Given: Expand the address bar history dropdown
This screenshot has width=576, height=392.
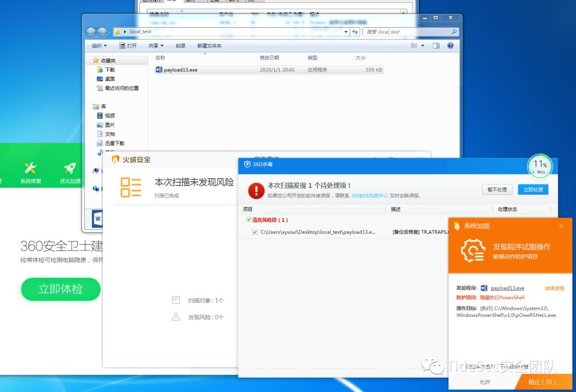Looking at the screenshot, I should tap(346, 32).
